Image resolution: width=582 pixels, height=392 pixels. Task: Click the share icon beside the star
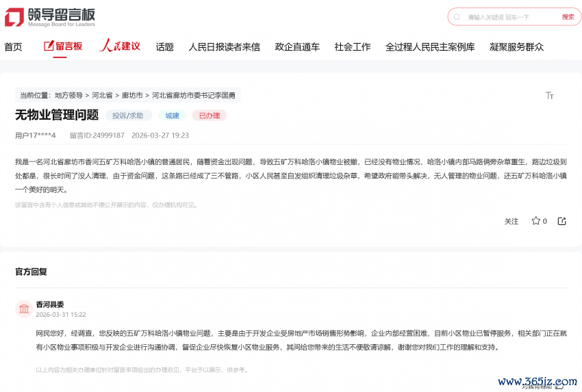pos(562,221)
